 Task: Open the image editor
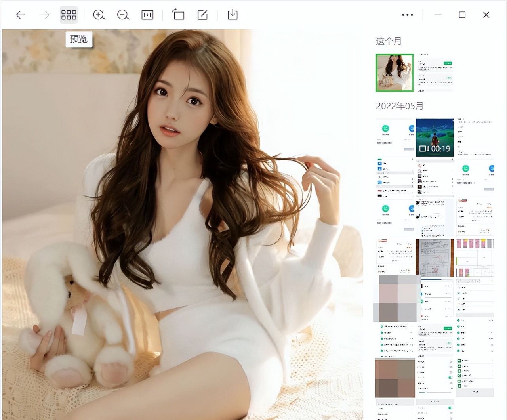(202, 15)
